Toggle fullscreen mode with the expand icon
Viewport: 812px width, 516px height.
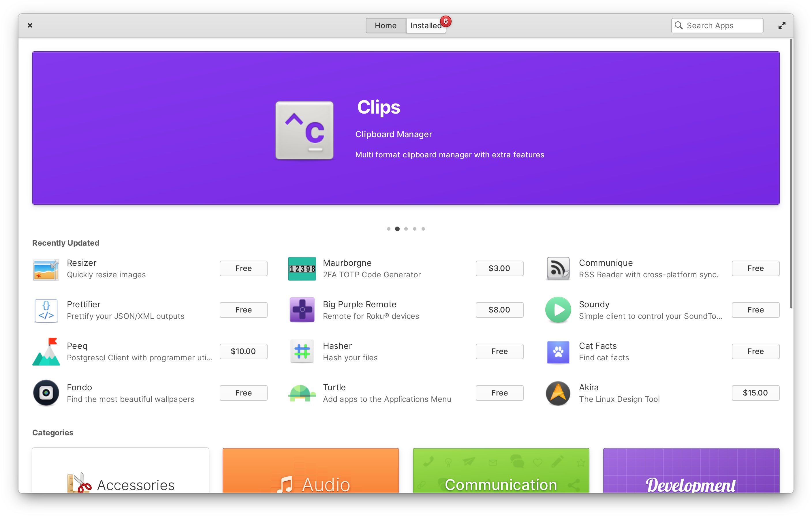pyautogui.click(x=782, y=25)
